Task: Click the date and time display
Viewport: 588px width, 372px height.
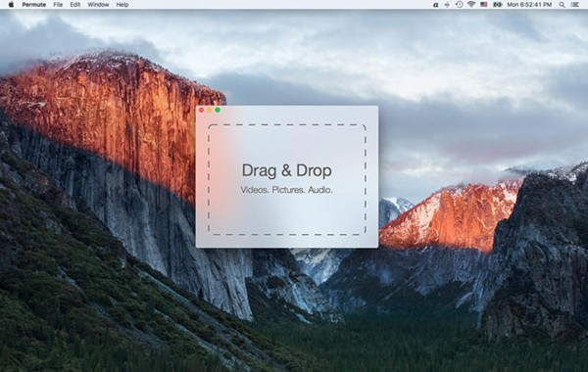Action: (529, 5)
